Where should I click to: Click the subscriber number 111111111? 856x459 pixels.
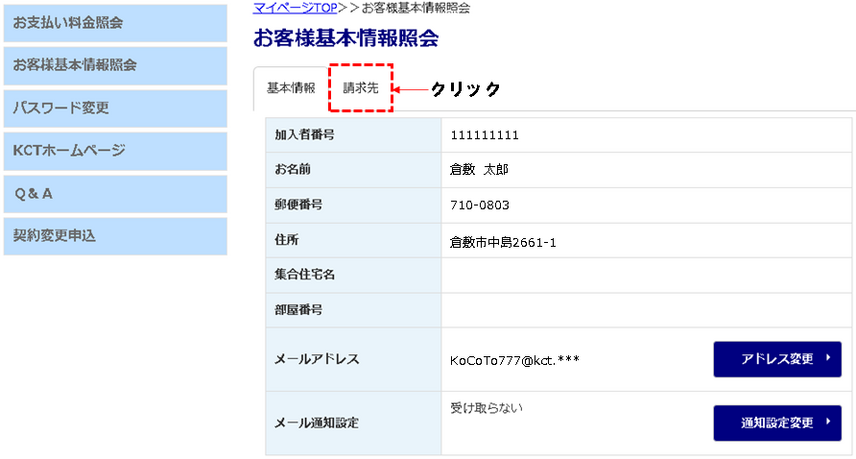coord(485,135)
